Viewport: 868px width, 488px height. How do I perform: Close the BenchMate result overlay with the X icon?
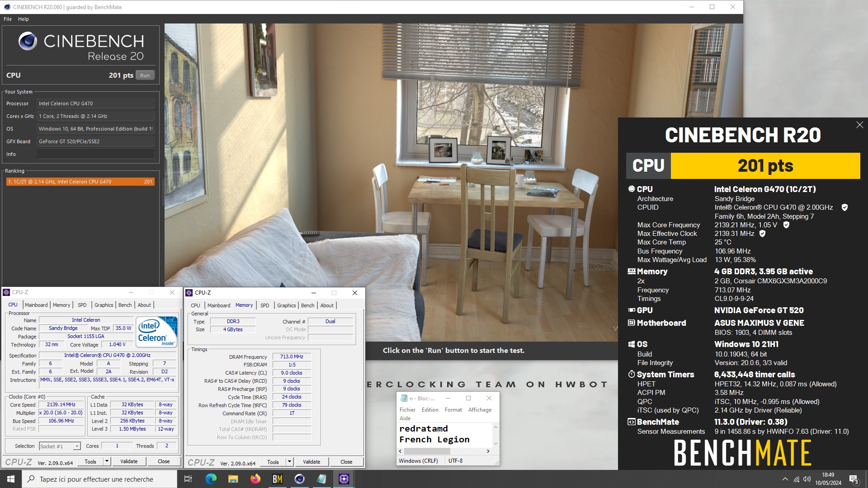[859, 125]
